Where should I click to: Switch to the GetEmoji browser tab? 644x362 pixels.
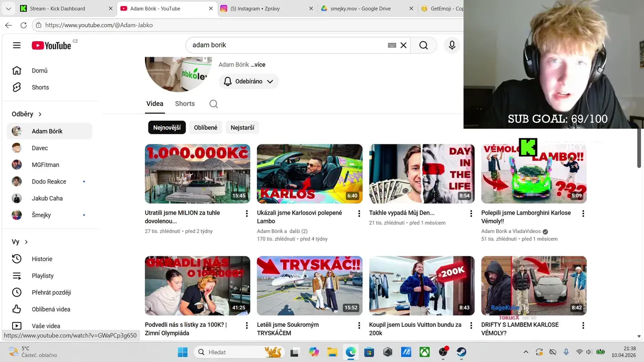[441, 9]
